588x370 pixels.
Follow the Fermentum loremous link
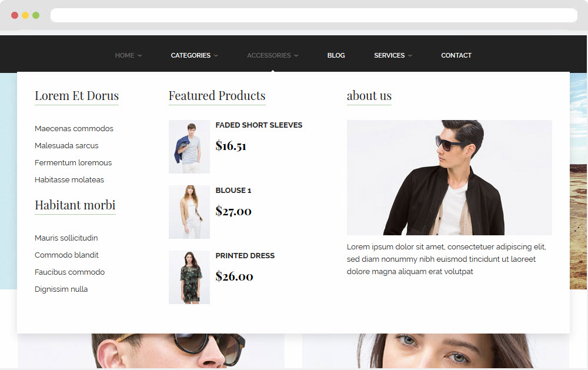(x=73, y=163)
